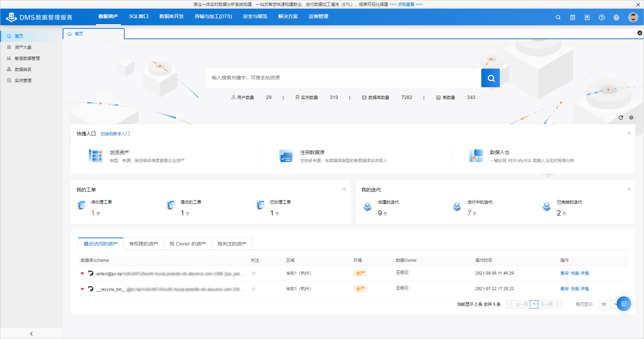Click the 待处理工单 count of 1

[x=93, y=213]
